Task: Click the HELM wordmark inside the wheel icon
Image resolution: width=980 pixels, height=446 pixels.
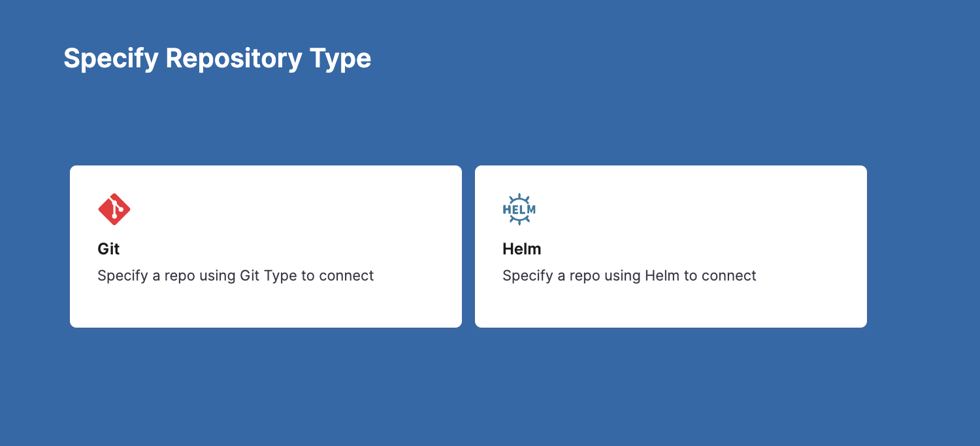Action: click(x=519, y=209)
